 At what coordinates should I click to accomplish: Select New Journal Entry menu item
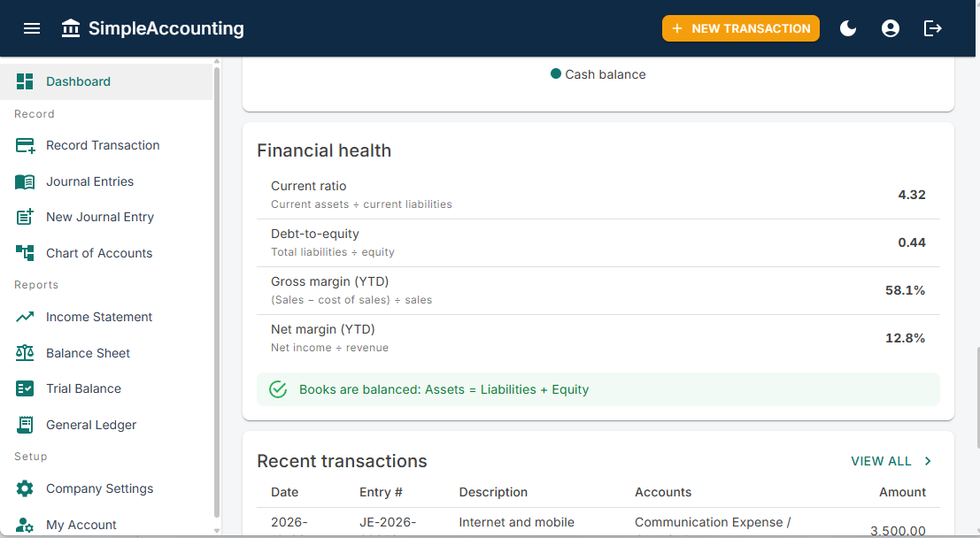pyautogui.click(x=106, y=217)
